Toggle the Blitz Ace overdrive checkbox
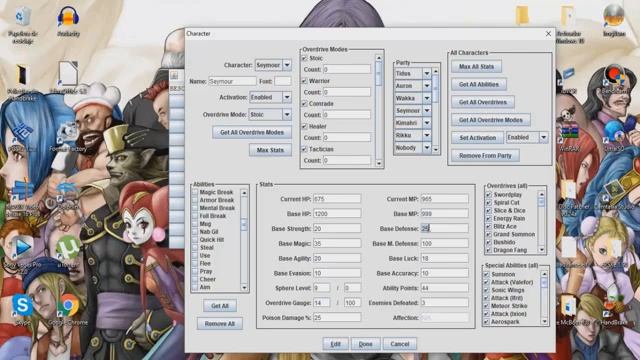 point(488,226)
